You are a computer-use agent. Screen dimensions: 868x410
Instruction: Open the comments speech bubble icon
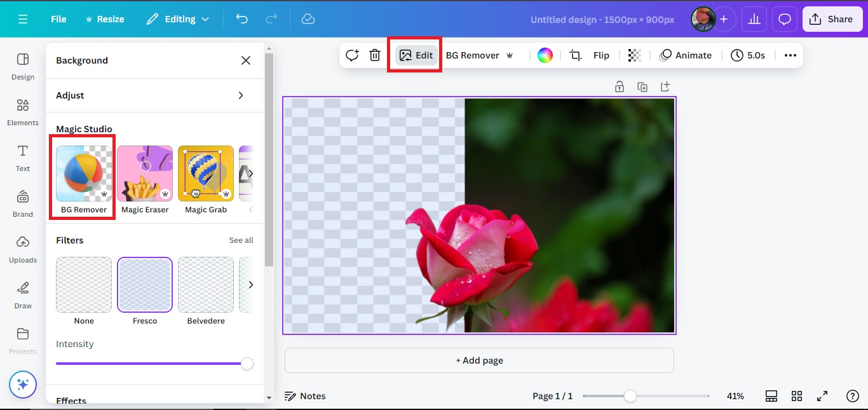click(785, 19)
